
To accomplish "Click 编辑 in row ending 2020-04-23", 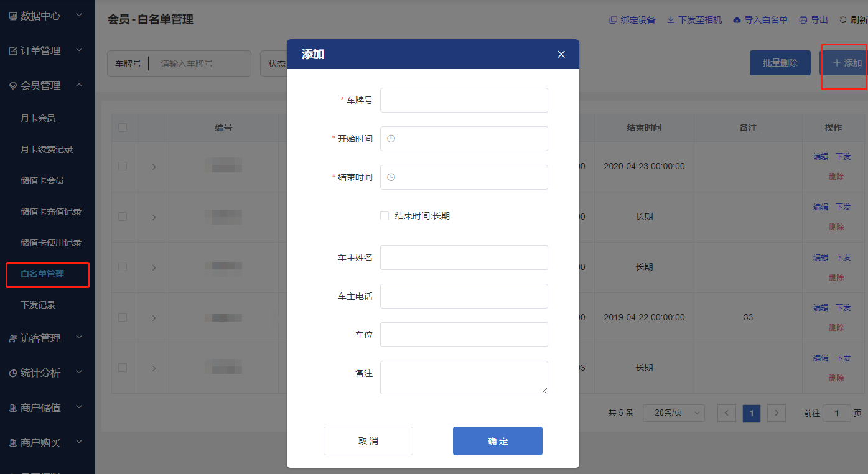I will pos(821,157).
